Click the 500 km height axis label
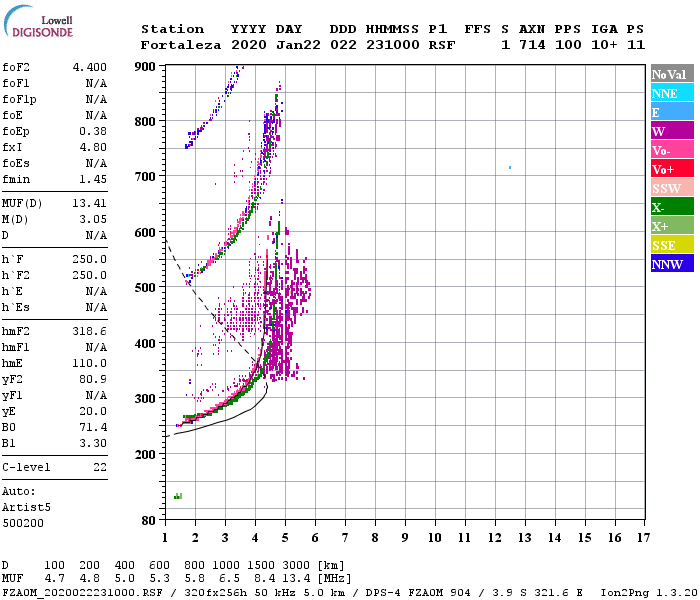The image size is (700, 600). 145,287
